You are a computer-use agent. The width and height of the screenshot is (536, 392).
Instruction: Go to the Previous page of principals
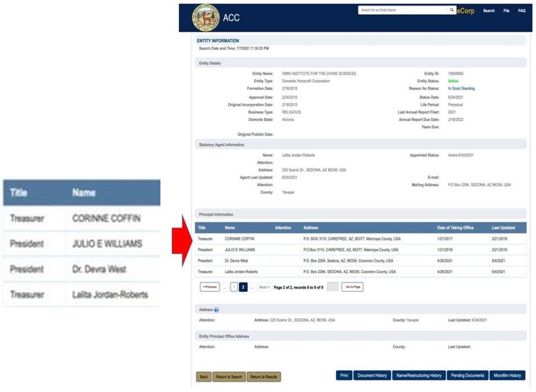[210, 287]
